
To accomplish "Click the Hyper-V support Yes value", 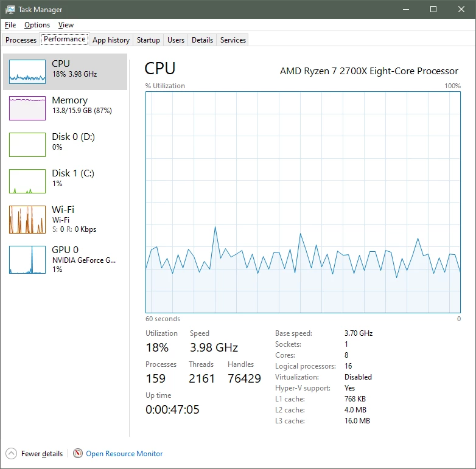I will 349,387.
